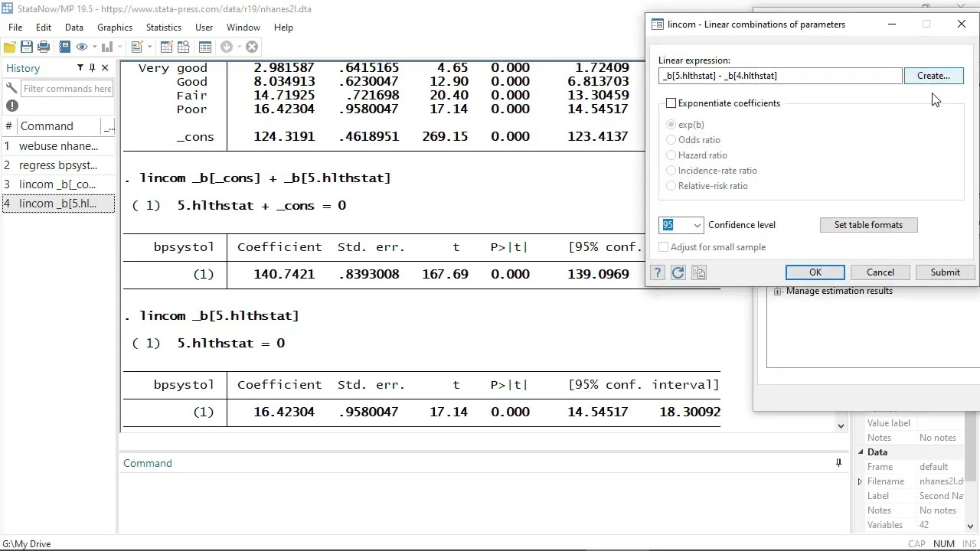This screenshot has width=980, height=551.
Task: Click the lincom dialog help question icon
Action: [657, 272]
